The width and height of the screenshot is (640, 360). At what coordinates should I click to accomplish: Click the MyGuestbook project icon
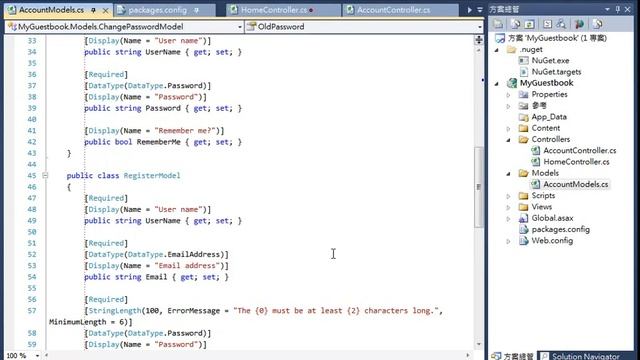[x=512, y=83]
